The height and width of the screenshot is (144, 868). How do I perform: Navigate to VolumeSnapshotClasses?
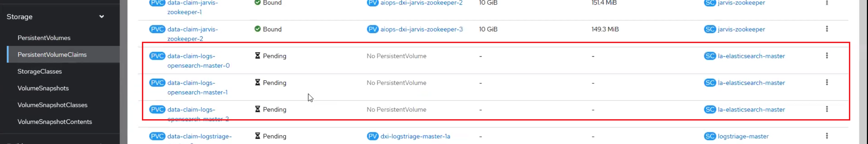click(52, 105)
